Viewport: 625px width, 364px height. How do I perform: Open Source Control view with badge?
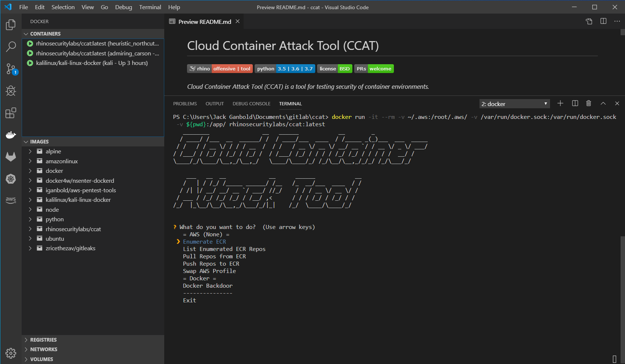point(11,69)
